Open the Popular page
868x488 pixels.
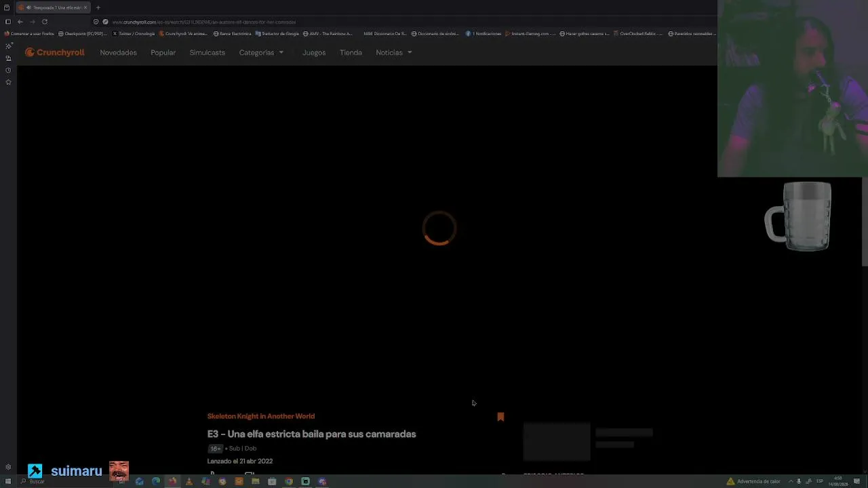[163, 52]
